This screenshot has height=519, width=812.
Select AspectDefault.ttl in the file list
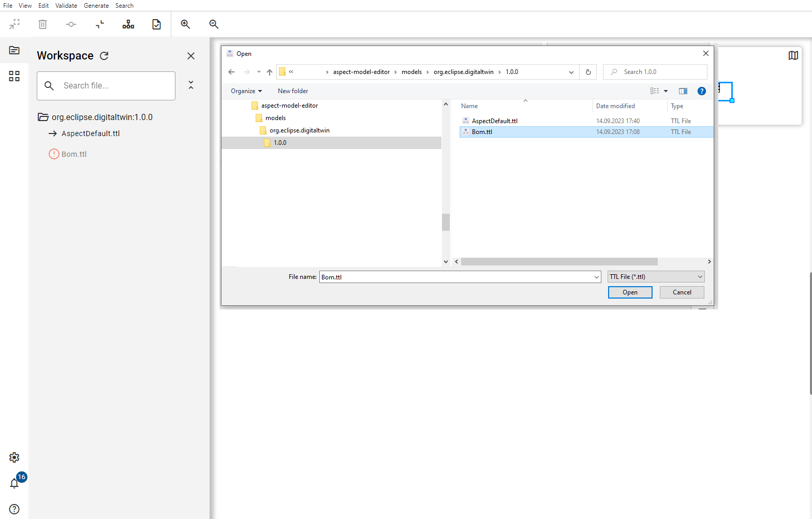[494, 121]
